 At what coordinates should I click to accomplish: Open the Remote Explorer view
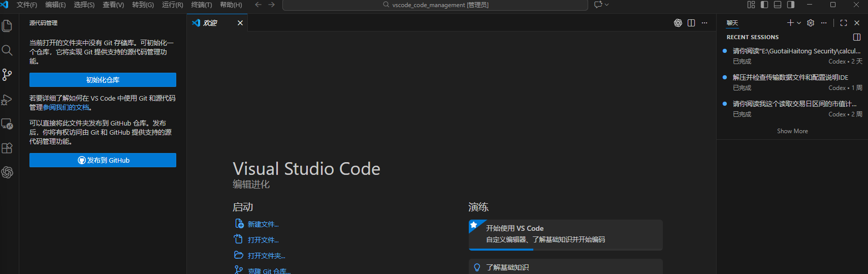pos(7,124)
